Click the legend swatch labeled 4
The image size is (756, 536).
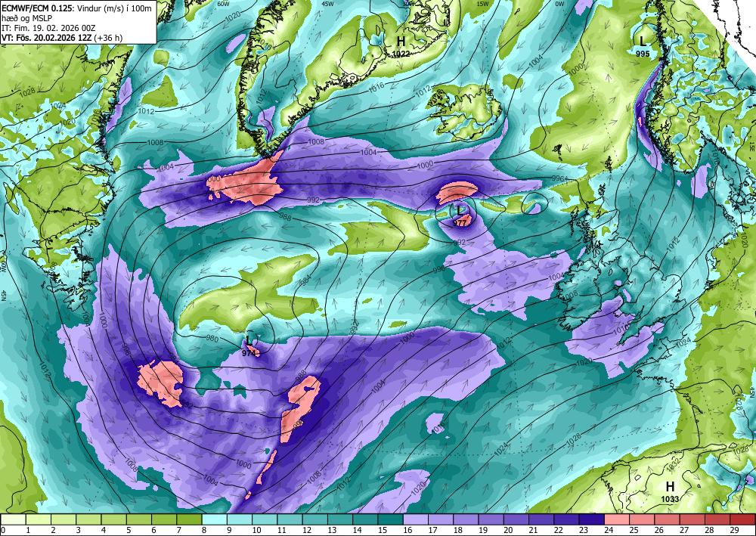[113, 519]
